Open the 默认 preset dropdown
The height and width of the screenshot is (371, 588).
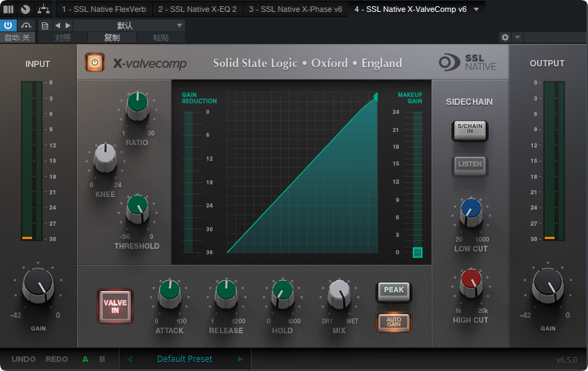(x=128, y=26)
